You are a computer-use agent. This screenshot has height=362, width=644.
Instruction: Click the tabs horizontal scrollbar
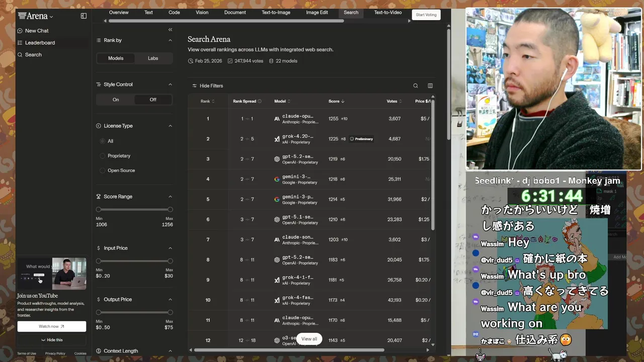226,21
